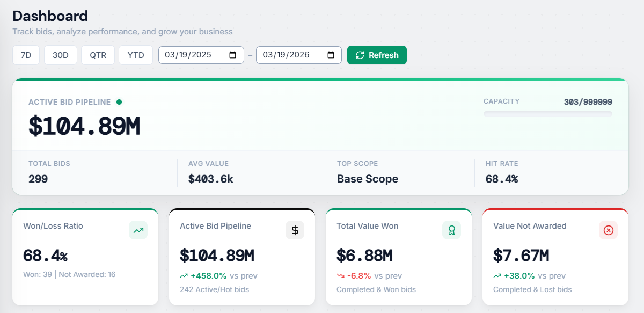Click the award ribbon icon on Total Value Won
644x313 pixels.
(x=451, y=230)
